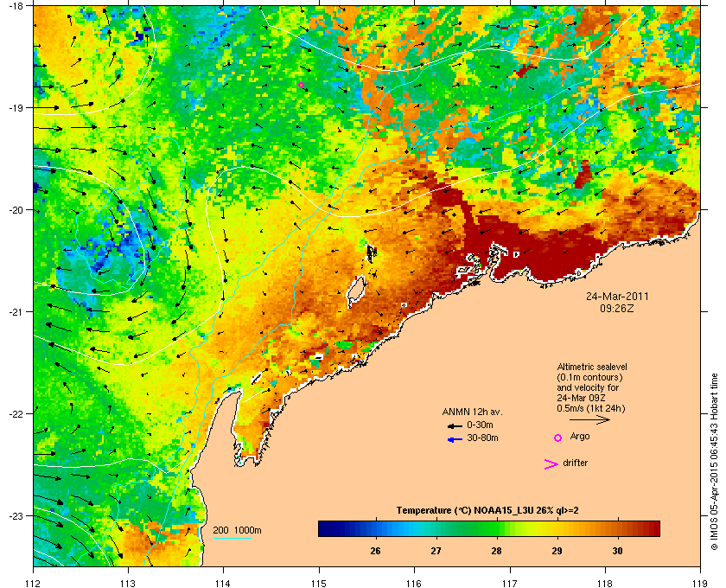Click the magenta Argo float marker on the map
Screen dimensions: 726x588
301,85
